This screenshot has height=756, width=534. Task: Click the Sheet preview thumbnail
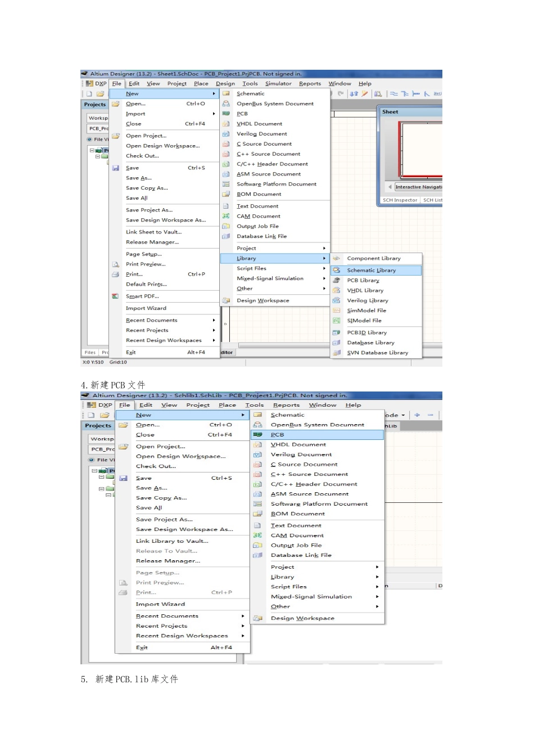coord(422,146)
